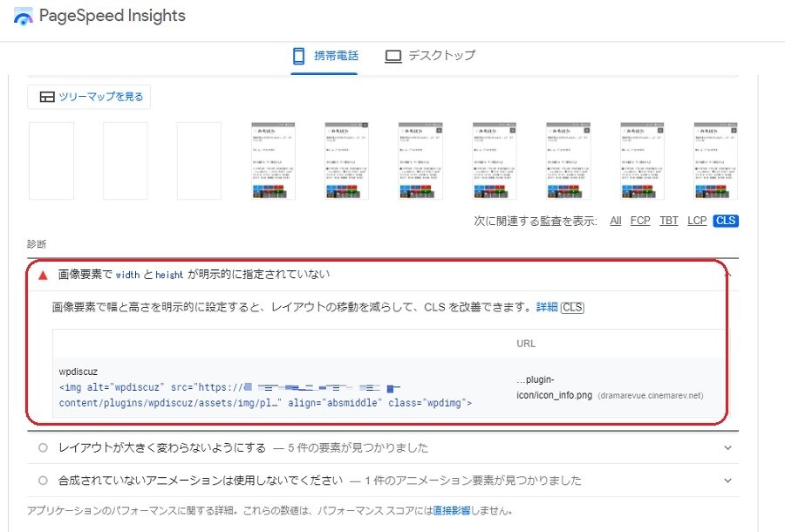Click circle icon beside アニメーション audit
Image resolution: width=785 pixels, height=532 pixels.
(43, 481)
